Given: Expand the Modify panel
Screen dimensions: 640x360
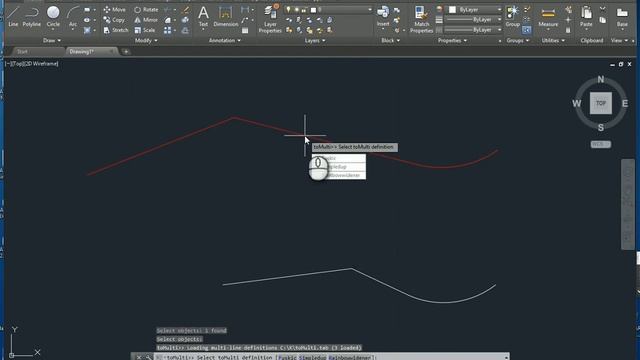Looking at the screenshot, I should (146, 40).
